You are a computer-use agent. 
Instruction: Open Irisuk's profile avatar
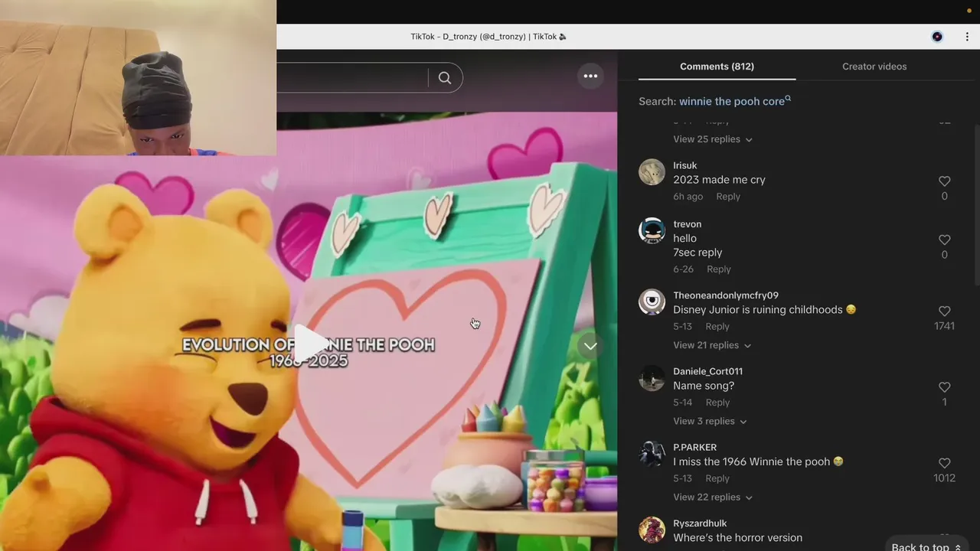652,172
